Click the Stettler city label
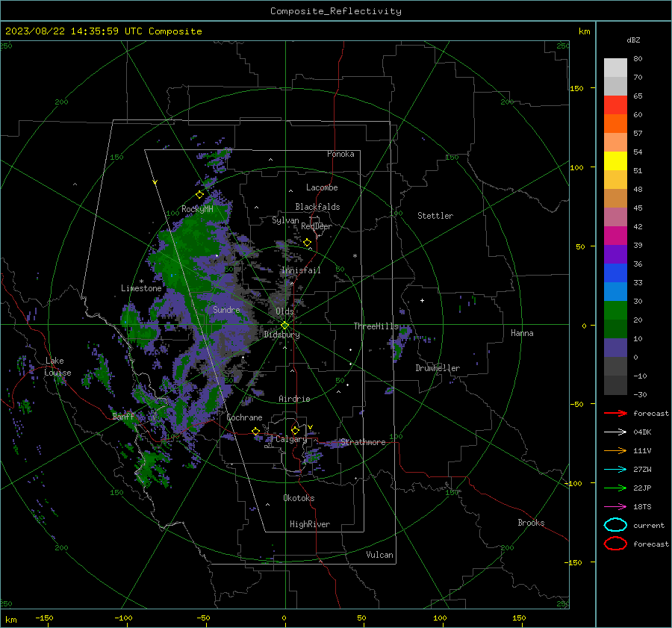Viewport: 672px width, 628px height. click(435, 216)
